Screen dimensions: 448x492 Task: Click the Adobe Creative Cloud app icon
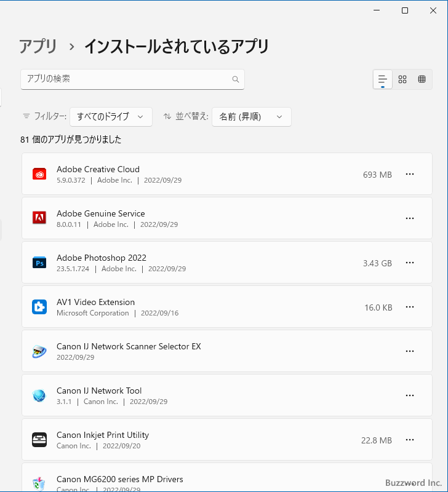(39, 174)
